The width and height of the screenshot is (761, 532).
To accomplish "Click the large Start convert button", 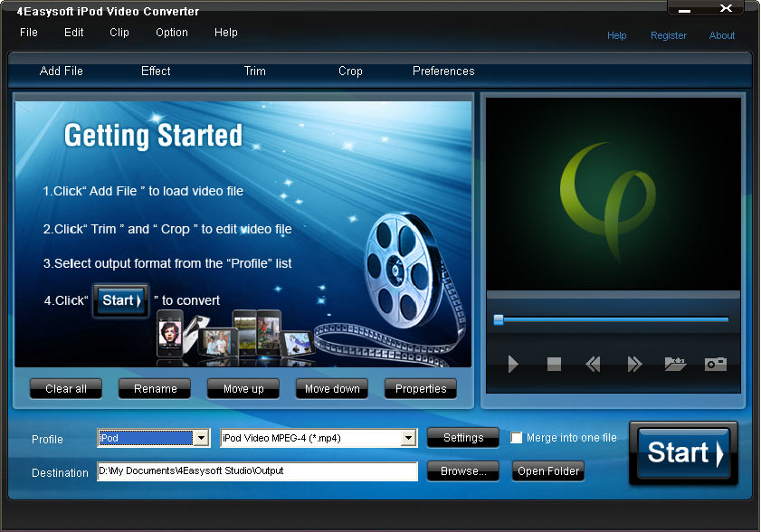I will click(683, 452).
